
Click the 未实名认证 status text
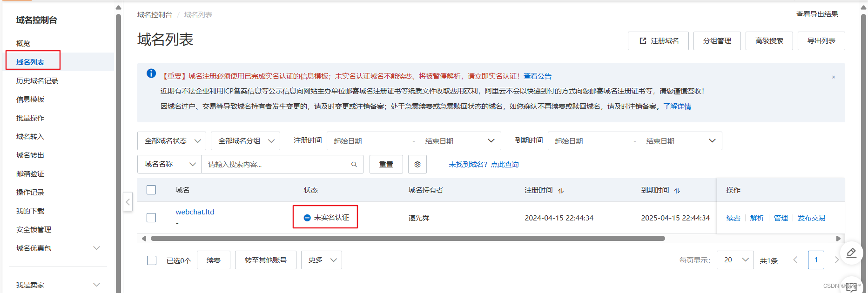(331, 218)
